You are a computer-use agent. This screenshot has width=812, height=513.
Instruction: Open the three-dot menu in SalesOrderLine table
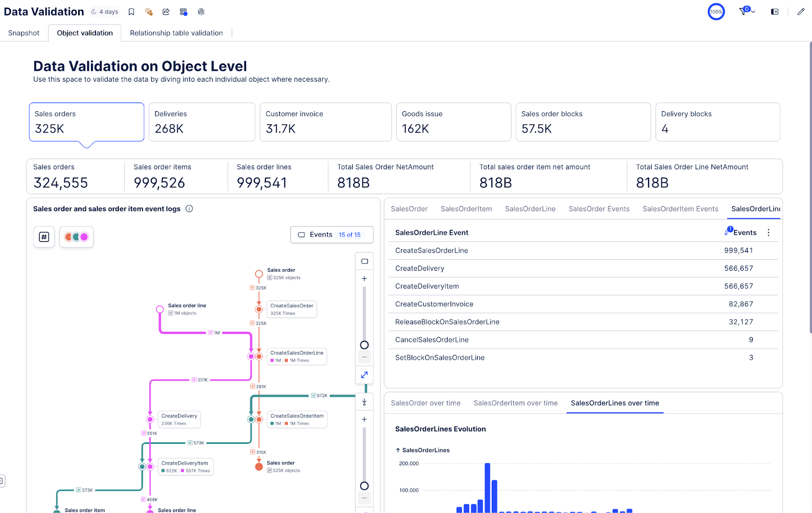point(768,233)
